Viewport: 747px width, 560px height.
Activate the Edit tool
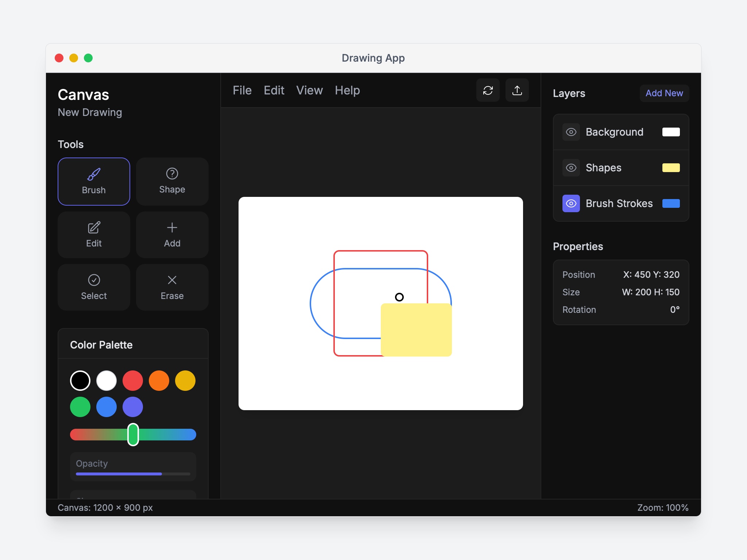[94, 234]
